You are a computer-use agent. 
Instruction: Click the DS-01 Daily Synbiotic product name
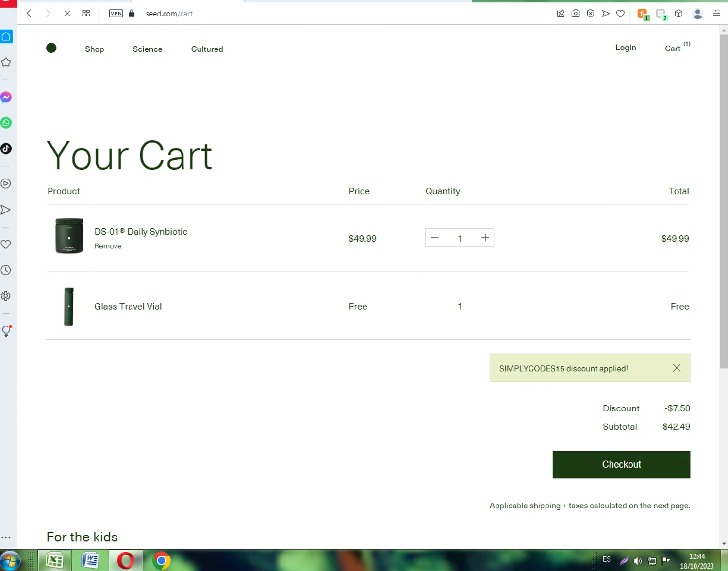141,232
